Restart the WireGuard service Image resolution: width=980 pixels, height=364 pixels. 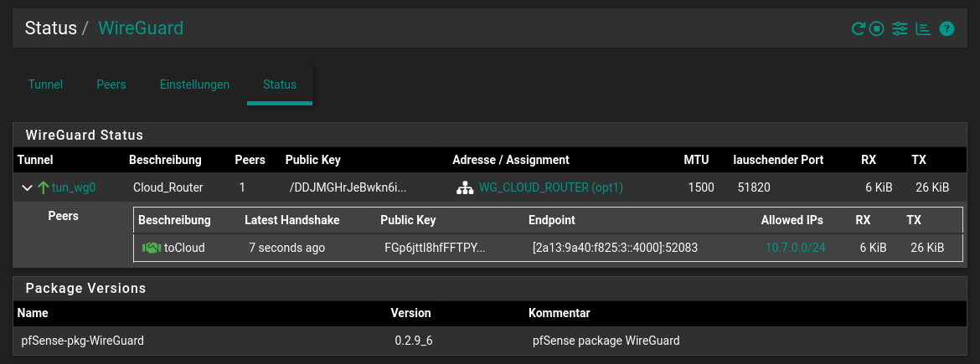(858, 29)
